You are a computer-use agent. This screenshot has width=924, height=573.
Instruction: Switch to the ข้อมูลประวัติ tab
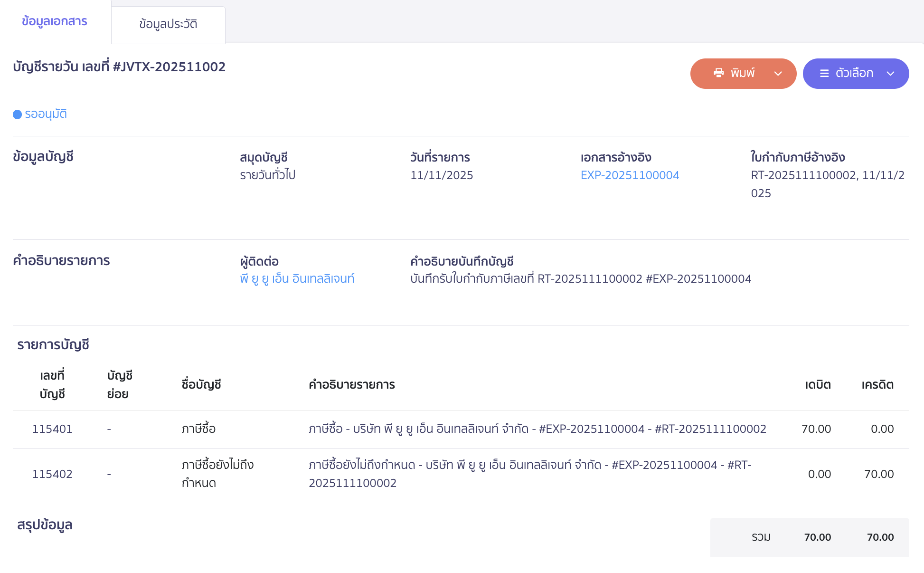(x=168, y=24)
